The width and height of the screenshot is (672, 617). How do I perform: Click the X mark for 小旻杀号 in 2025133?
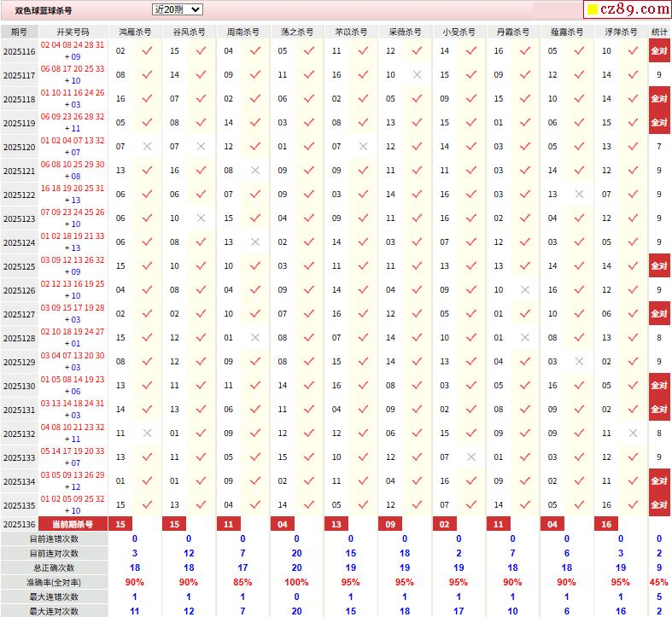[470, 457]
